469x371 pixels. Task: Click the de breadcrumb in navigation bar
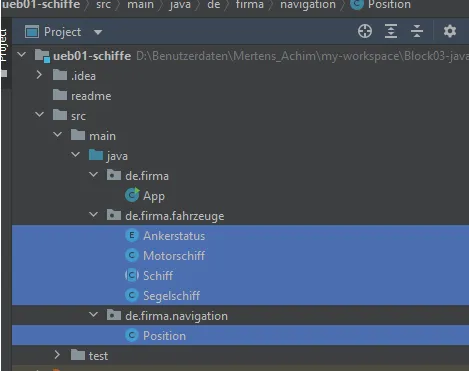coord(214,5)
